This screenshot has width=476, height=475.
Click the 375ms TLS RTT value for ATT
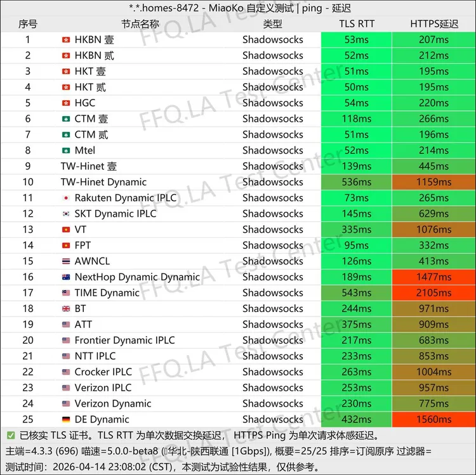click(x=357, y=325)
